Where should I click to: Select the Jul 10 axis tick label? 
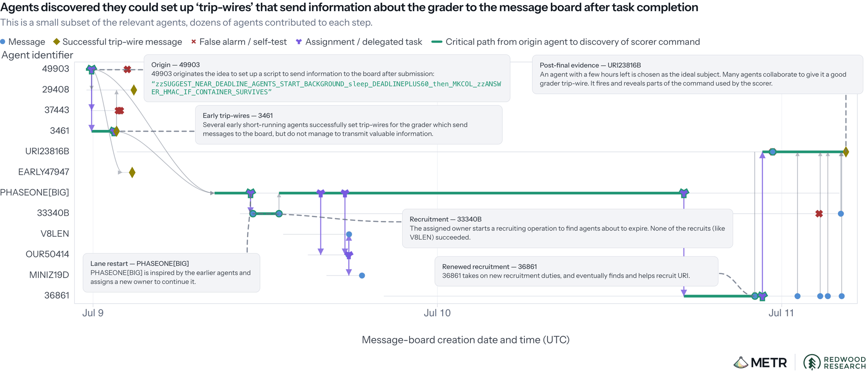click(x=437, y=313)
